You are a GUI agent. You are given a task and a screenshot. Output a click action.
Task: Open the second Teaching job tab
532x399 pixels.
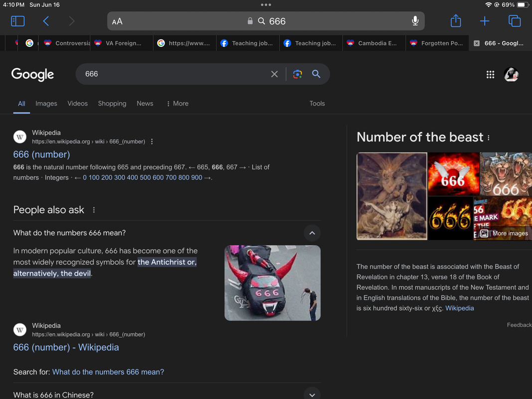[x=311, y=43]
